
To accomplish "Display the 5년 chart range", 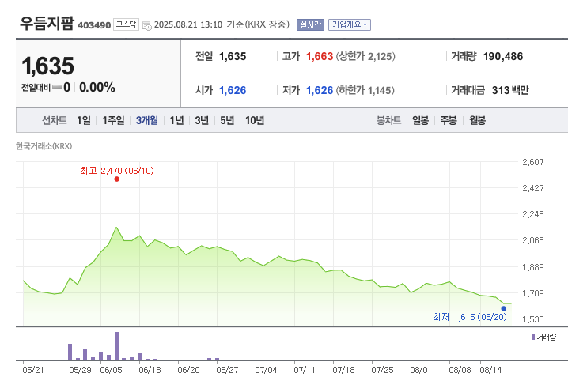I will pyautogui.click(x=227, y=120).
